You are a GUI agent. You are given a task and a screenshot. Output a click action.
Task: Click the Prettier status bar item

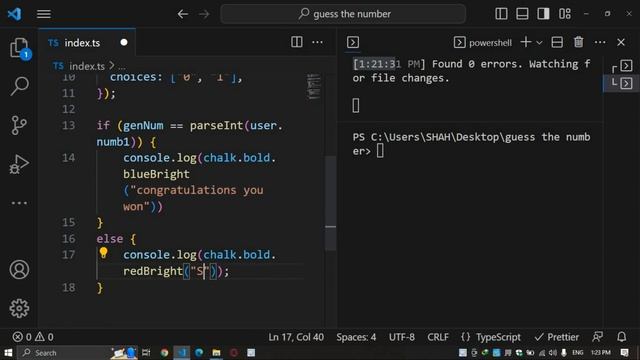pyautogui.click(x=557, y=337)
